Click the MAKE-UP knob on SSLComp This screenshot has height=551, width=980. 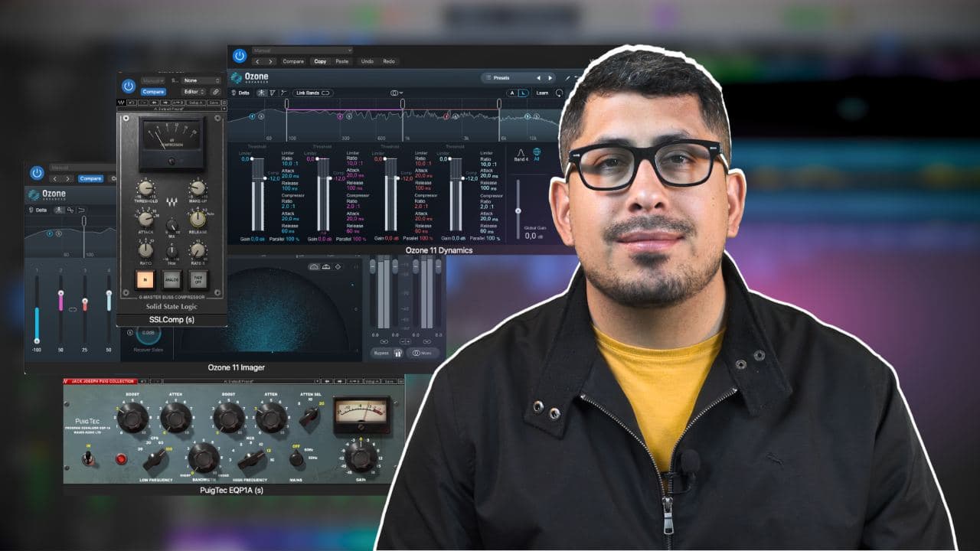(198, 187)
